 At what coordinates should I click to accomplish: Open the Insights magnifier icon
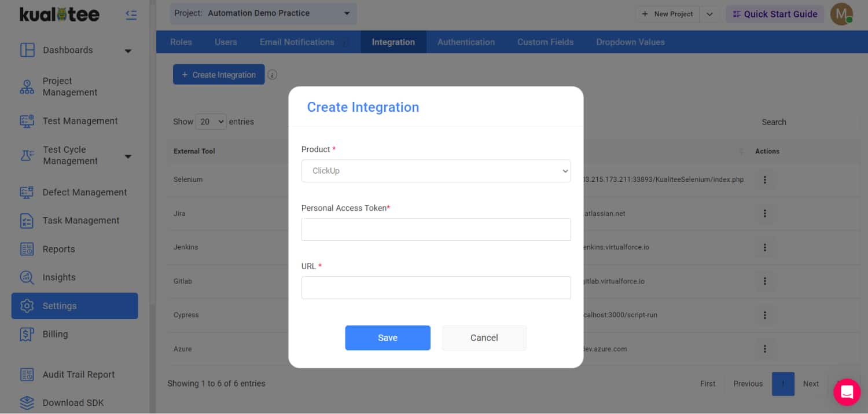click(x=27, y=277)
